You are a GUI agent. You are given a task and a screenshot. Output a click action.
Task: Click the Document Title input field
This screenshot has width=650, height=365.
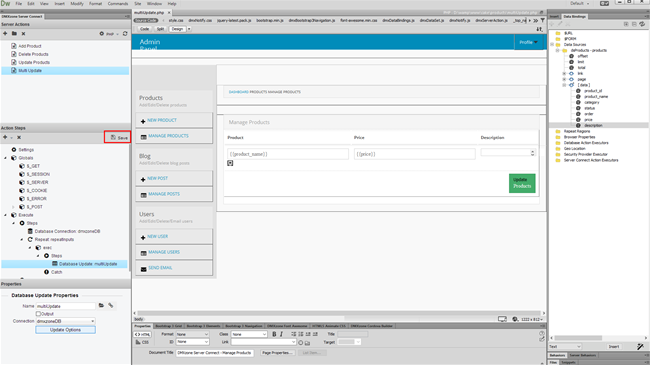point(214,353)
